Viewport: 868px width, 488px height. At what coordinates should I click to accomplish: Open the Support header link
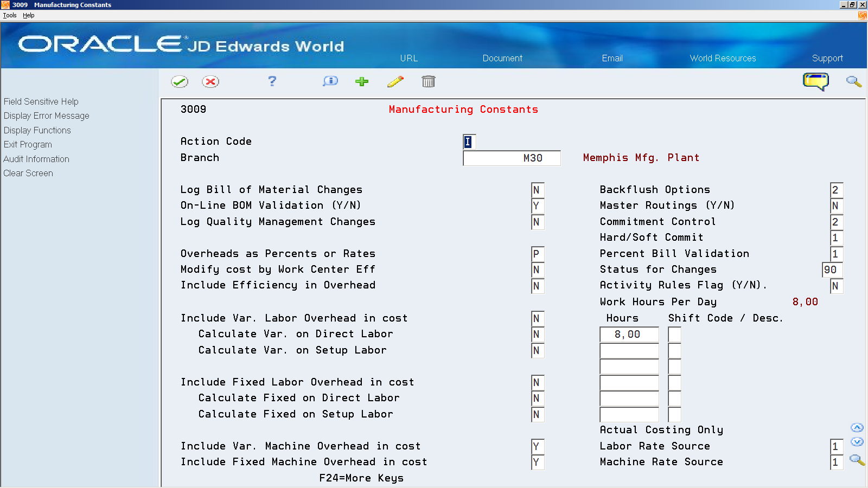[827, 58]
